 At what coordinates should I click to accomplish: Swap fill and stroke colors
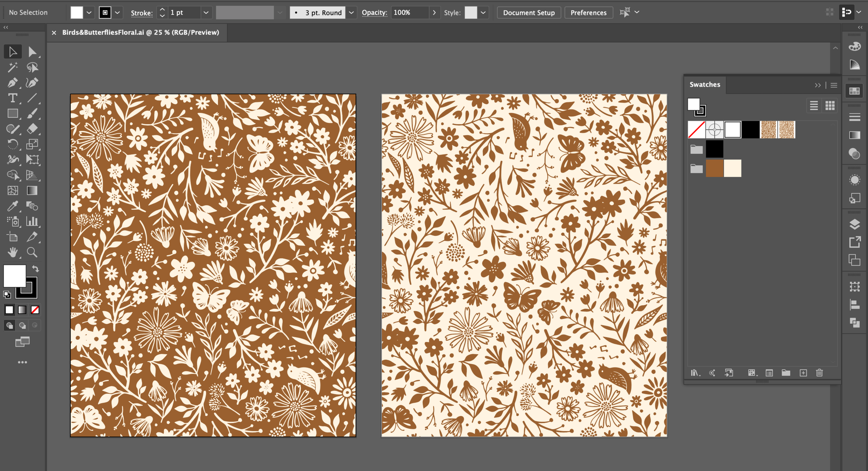click(35, 268)
